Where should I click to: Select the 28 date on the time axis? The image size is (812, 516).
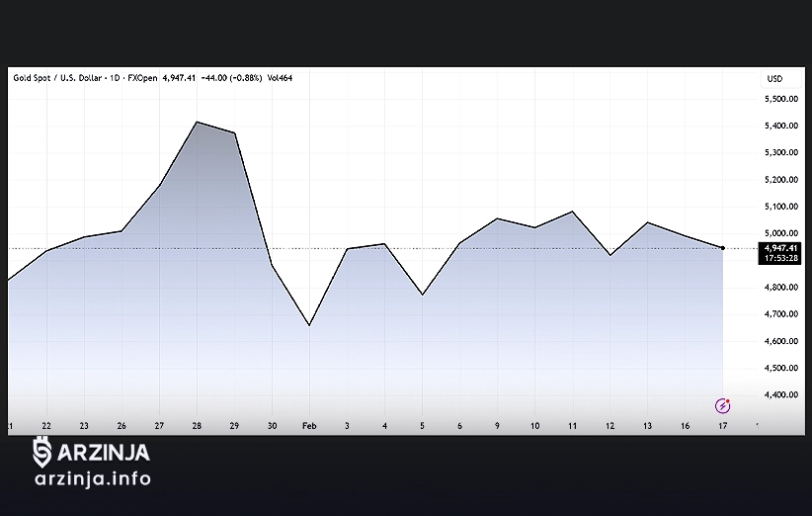(198, 425)
